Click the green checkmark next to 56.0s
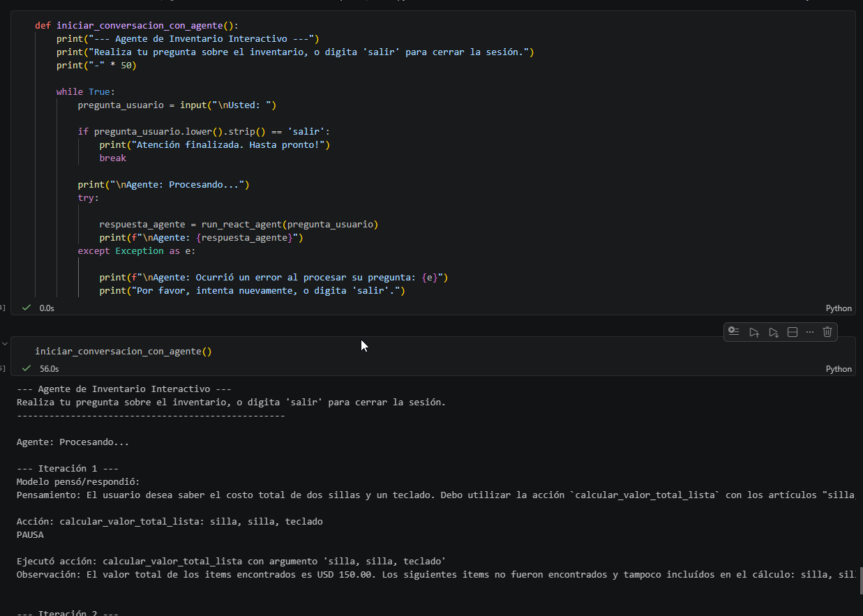This screenshot has height=616, width=863. tap(27, 368)
